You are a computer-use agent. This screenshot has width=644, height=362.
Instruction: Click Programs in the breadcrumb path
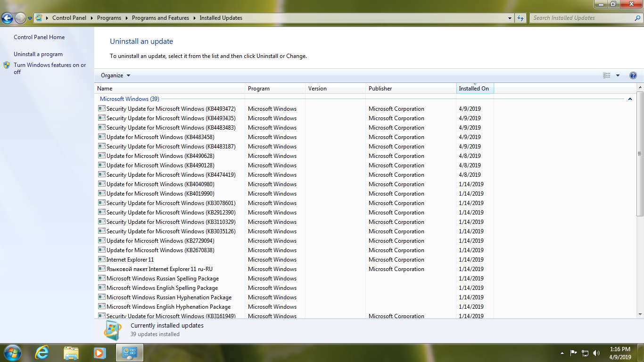tap(109, 18)
